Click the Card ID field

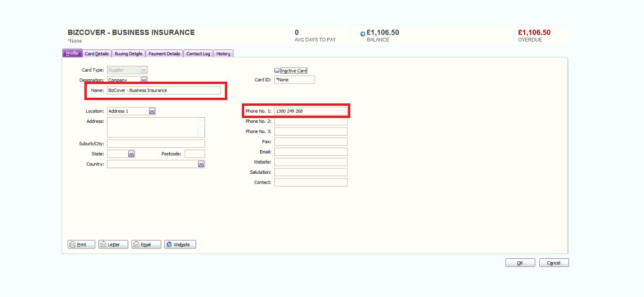tap(295, 80)
